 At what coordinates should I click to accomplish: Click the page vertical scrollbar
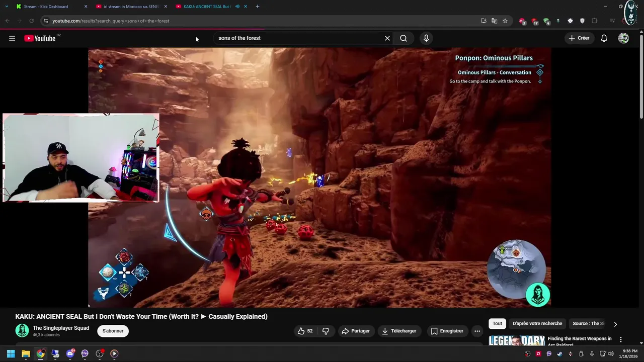pos(641,75)
